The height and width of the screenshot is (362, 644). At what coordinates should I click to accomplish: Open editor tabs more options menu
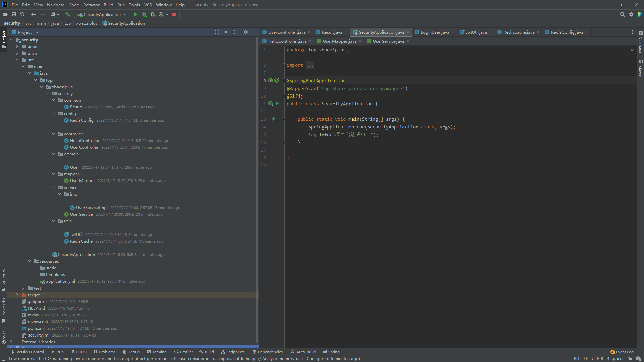click(x=633, y=32)
